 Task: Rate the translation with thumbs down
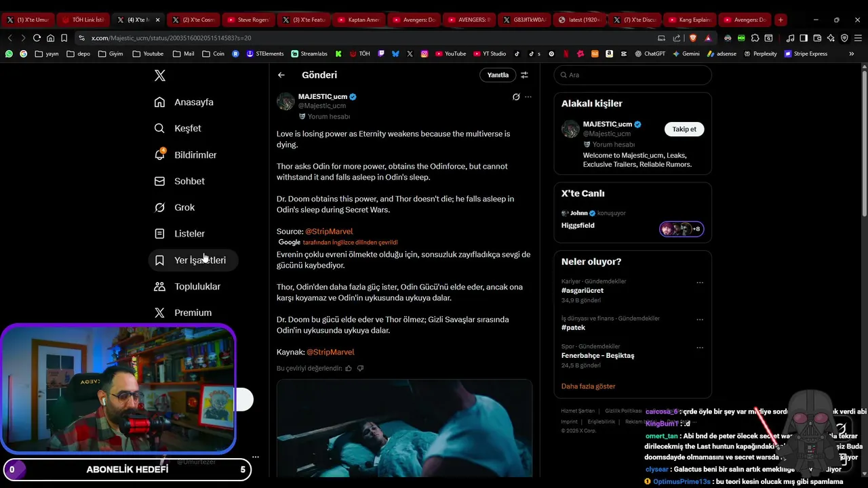360,368
